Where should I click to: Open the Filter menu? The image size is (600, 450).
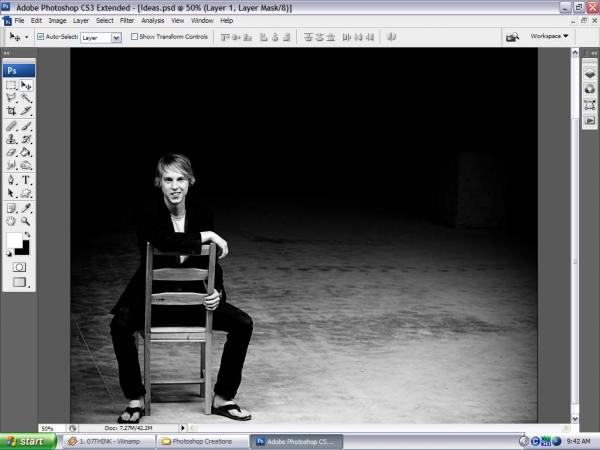click(x=127, y=21)
